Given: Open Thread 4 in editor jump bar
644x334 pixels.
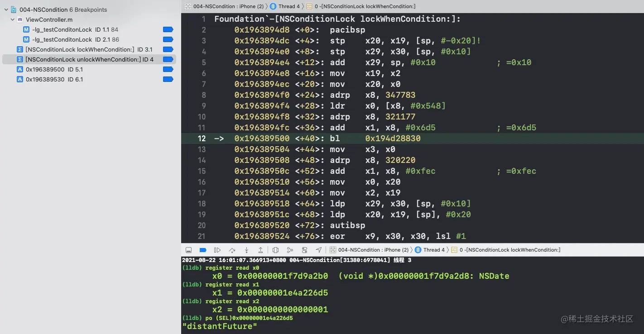Looking at the screenshot, I should pyautogui.click(x=285, y=6).
